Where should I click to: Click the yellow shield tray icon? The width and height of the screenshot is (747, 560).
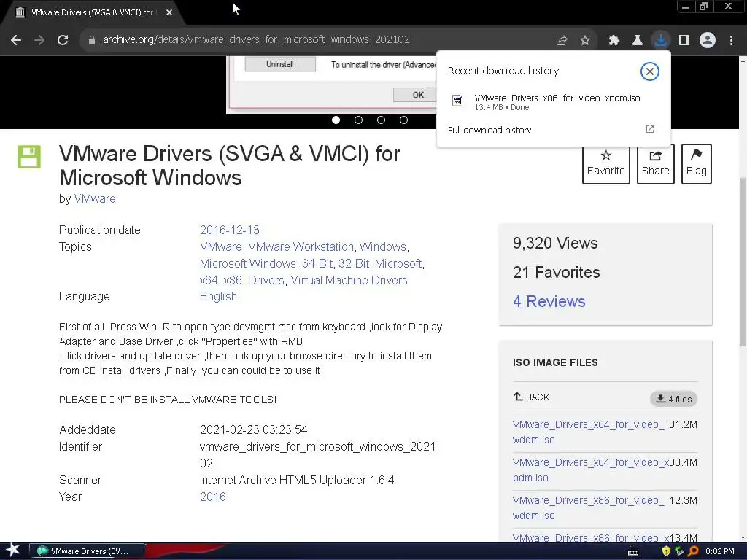[666, 551]
